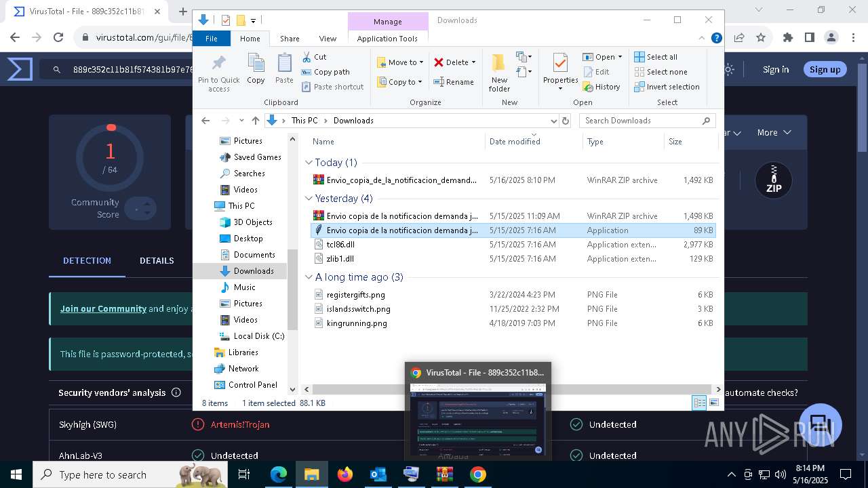Image resolution: width=868 pixels, height=488 pixels.
Task: Switch to large icons view button
Action: click(713, 403)
